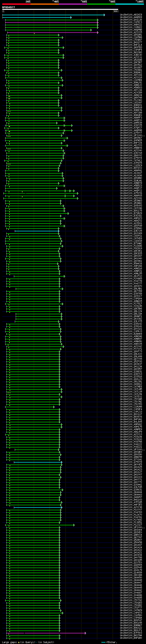Select label UniRef100_A5AE63
Screen dimensions: 146x644
click(x=131, y=87)
